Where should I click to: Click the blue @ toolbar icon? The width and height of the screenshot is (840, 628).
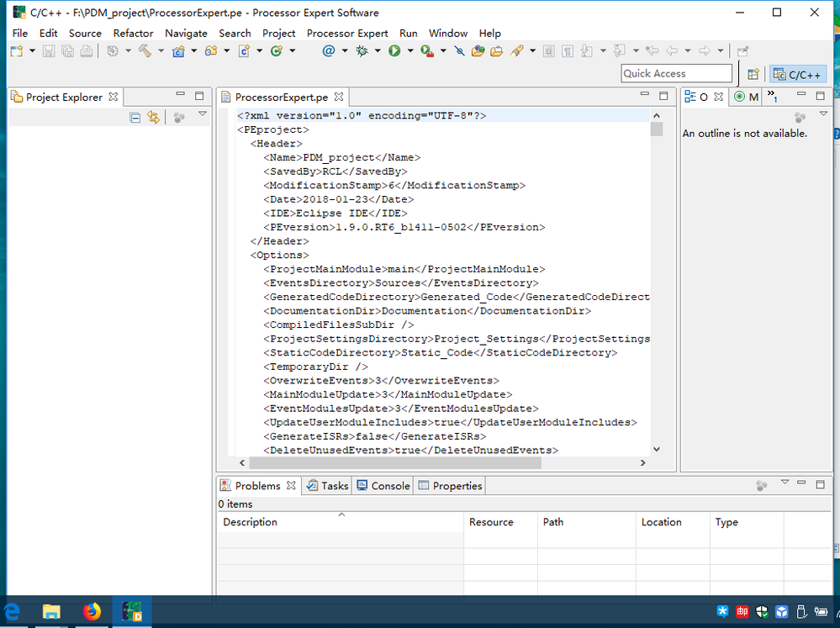[x=329, y=51]
